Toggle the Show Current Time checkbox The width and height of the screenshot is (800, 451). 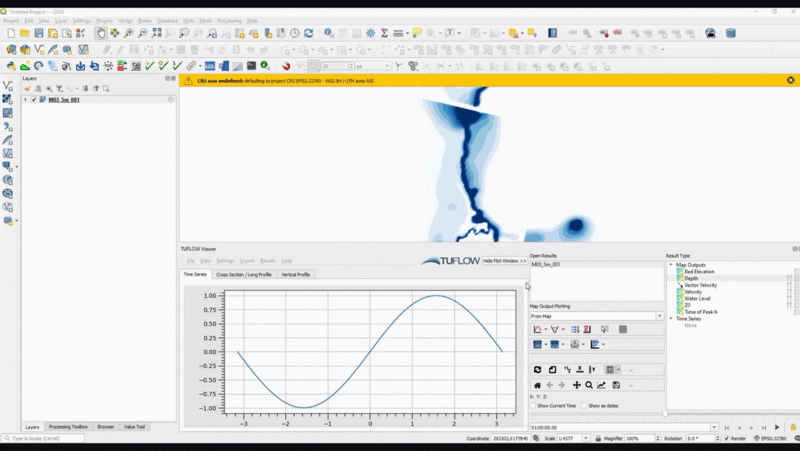coord(534,405)
